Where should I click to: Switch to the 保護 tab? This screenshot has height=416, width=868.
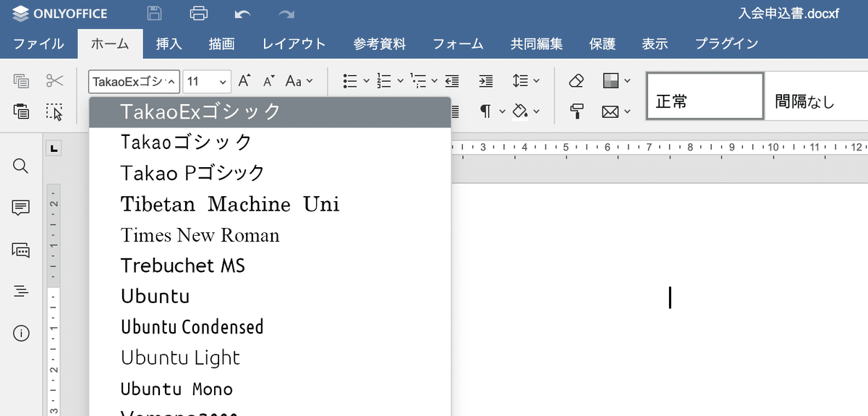(x=603, y=43)
